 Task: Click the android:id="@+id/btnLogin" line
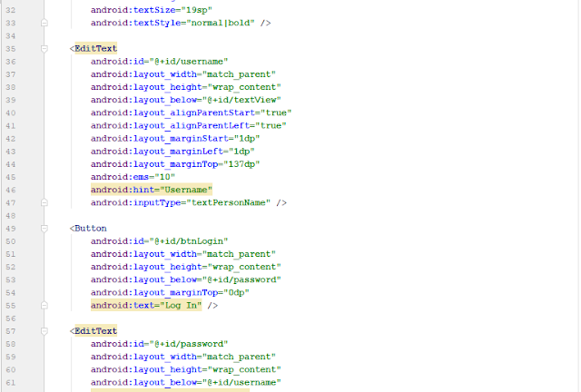coord(159,241)
